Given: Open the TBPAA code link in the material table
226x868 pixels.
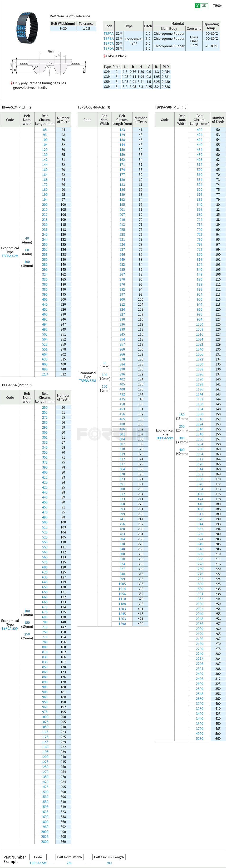Looking at the screenshot, I should tap(109, 34).
